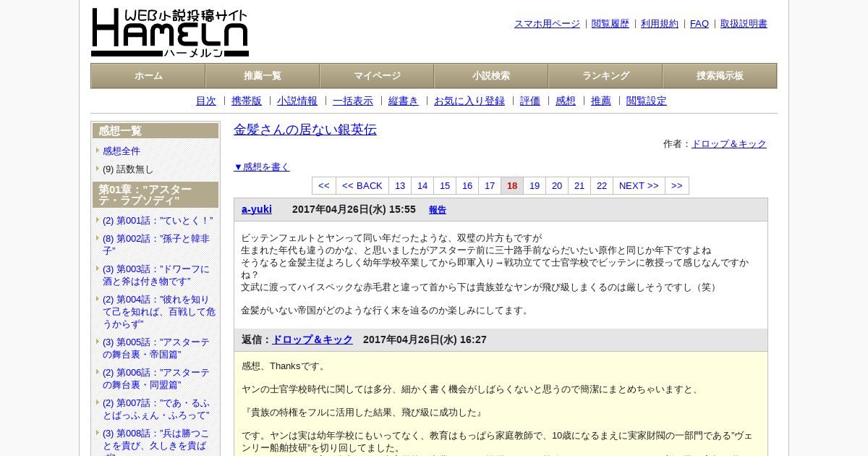Click the reply timestamp 2017年04月26日(水) 16:27
868x456 pixels.
[x=425, y=339]
